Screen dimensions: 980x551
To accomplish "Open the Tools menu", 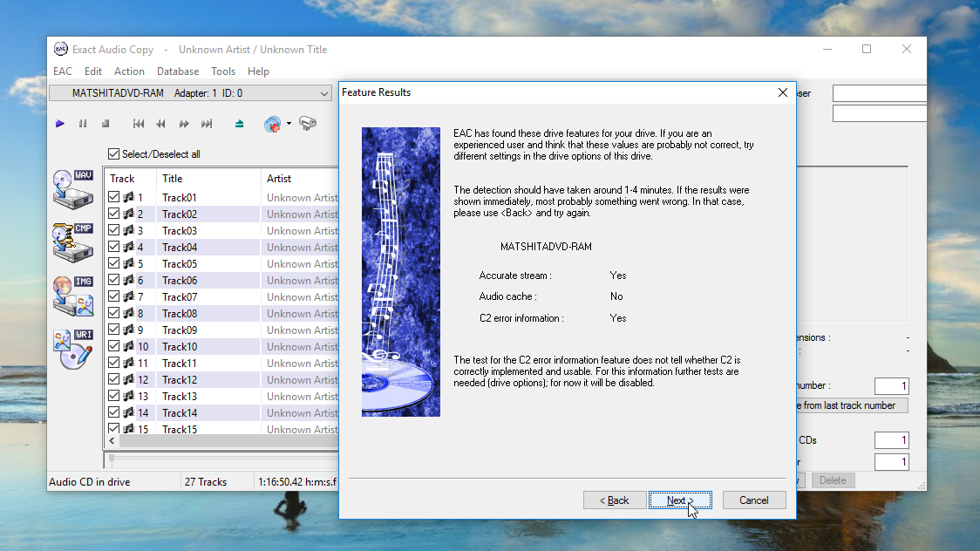I will point(223,71).
